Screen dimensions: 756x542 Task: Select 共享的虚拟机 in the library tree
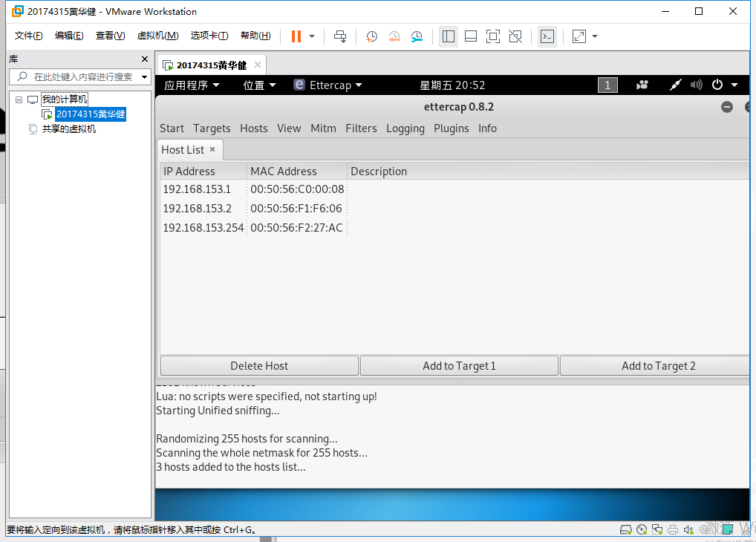pos(69,128)
